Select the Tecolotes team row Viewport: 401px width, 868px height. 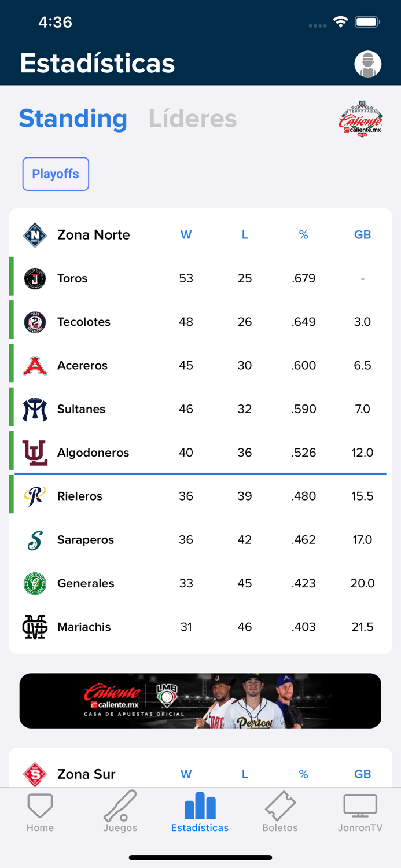[200, 322]
